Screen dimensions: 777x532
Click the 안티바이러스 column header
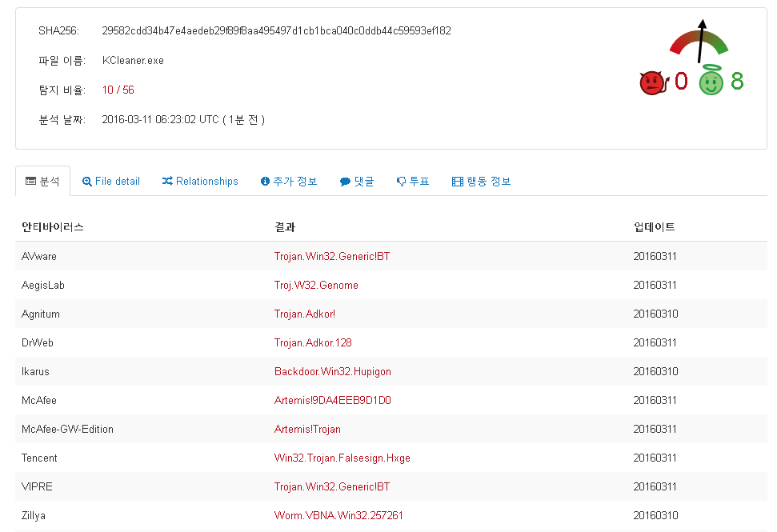pyautogui.click(x=53, y=227)
